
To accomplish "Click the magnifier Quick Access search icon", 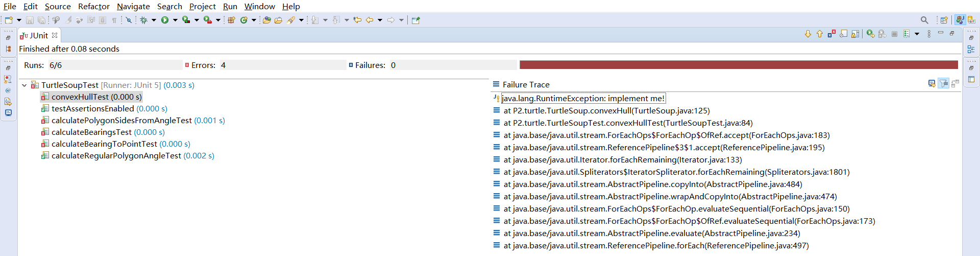I will click(924, 20).
